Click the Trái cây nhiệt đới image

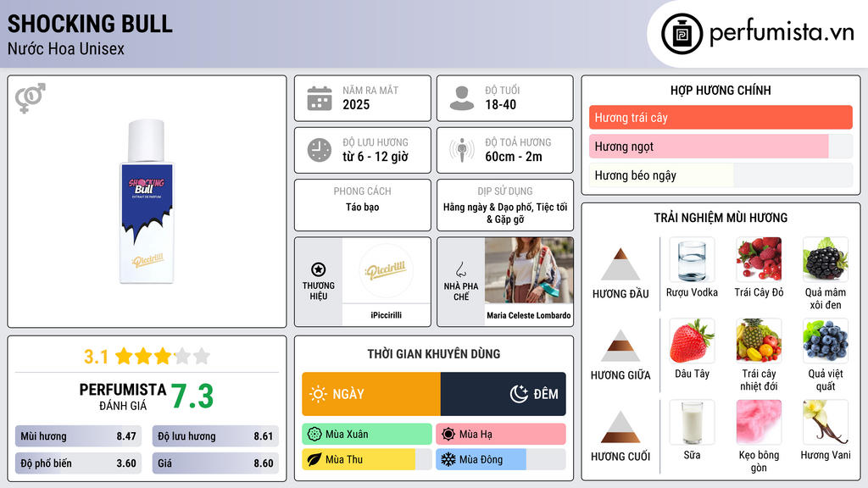759,341
